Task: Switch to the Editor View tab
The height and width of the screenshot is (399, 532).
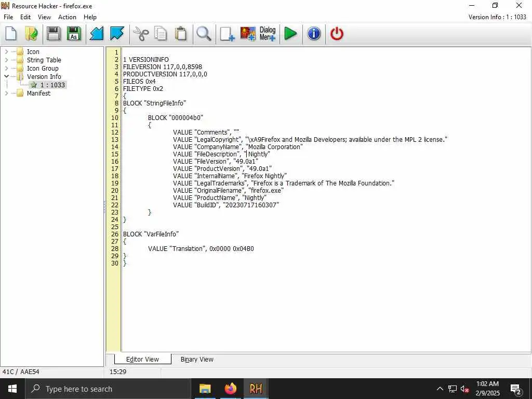Action: (x=142, y=360)
